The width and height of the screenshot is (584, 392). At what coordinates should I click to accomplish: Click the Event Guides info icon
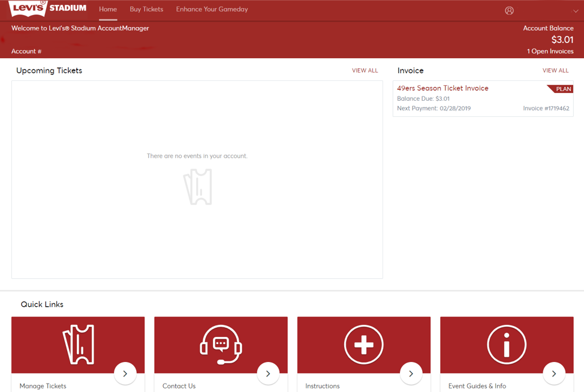point(507,345)
